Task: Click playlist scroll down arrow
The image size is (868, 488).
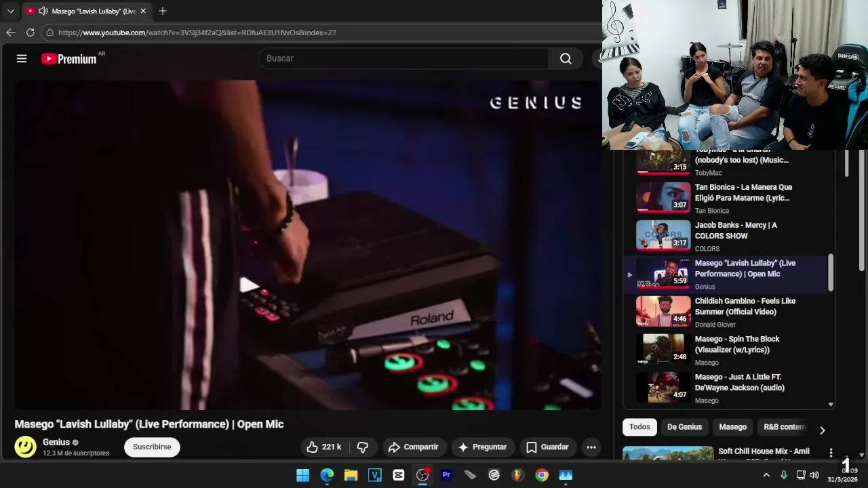Action: pos(831,405)
